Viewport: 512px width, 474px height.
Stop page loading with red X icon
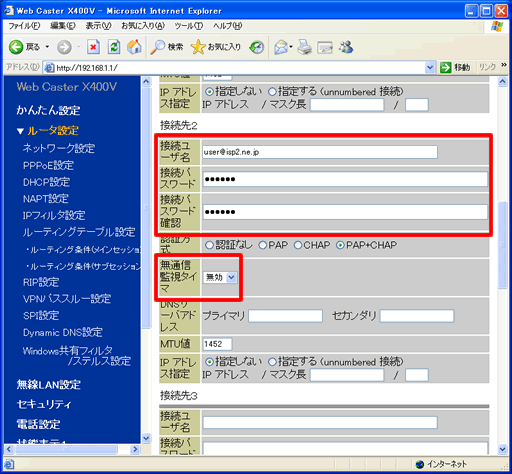93,47
